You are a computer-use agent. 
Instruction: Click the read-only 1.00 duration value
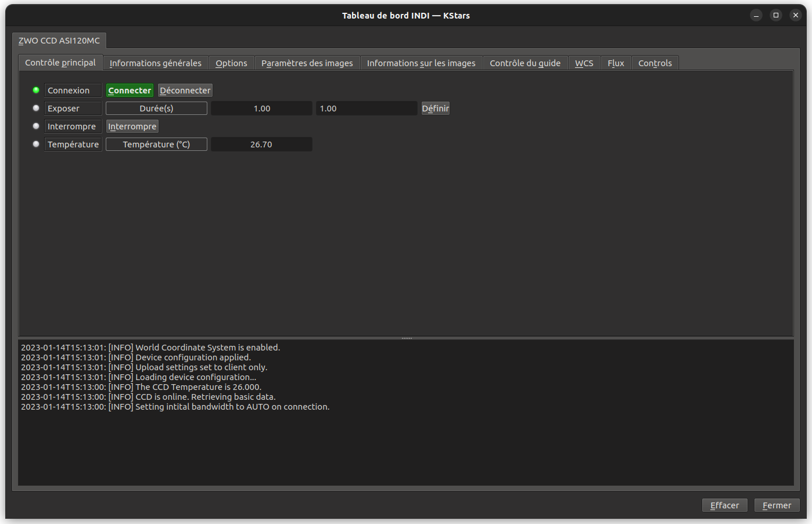262,109
